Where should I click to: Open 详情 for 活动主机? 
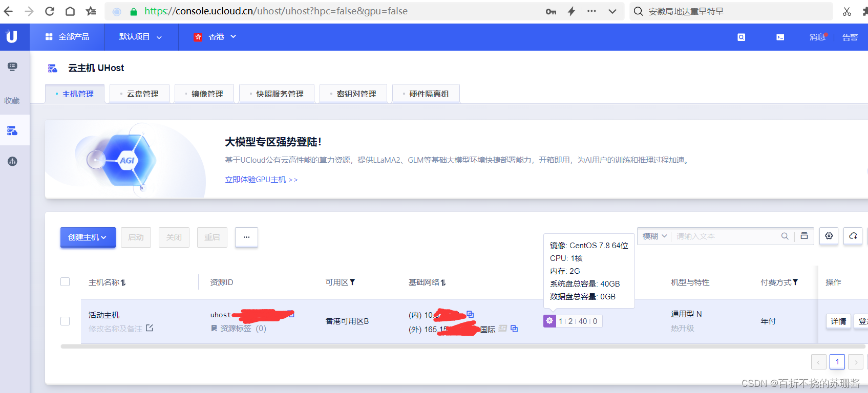point(838,321)
